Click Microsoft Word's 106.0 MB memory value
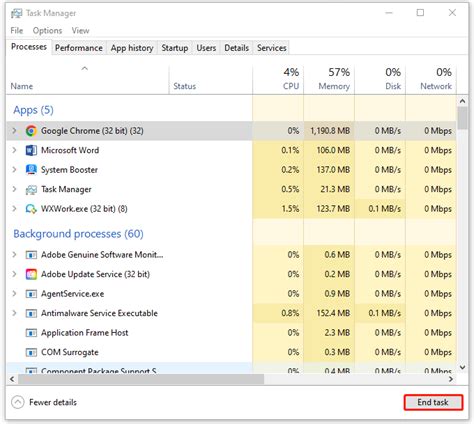This screenshot has height=424, width=474. click(333, 150)
